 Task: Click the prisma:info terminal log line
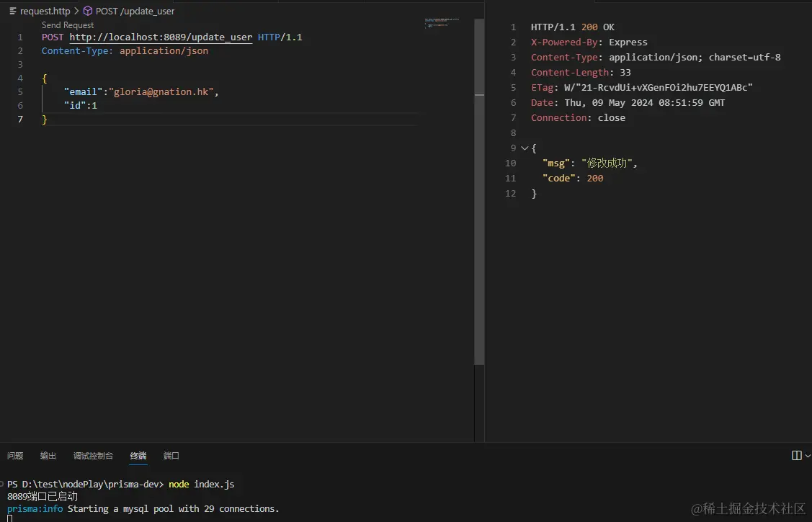[x=143, y=508]
